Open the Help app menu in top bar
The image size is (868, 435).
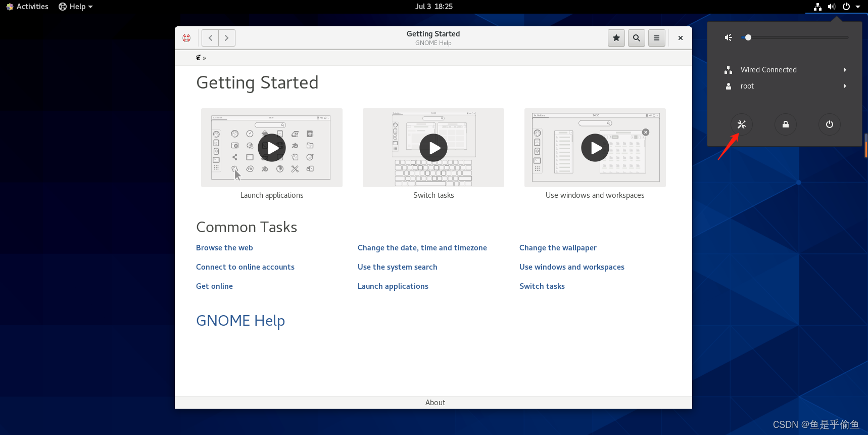tap(76, 7)
